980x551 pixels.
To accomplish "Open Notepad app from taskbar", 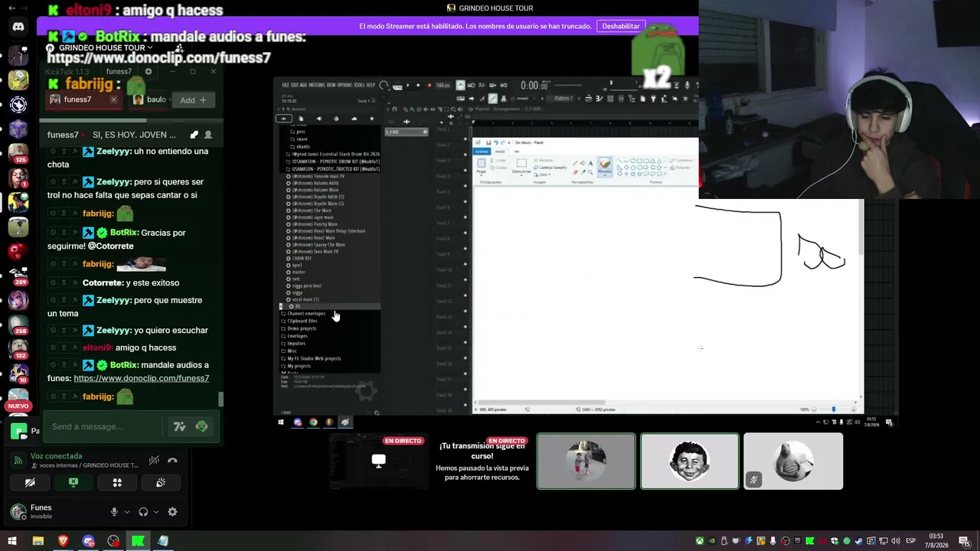I will click(163, 541).
